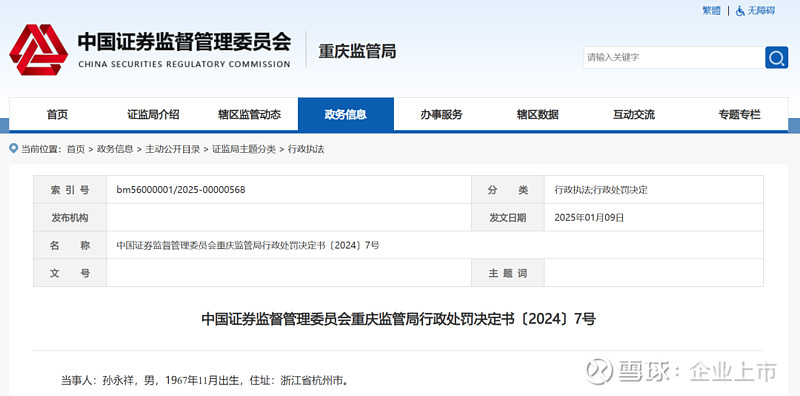Go to 主动公开目录 in the breadcrumb
Screen dimensions: 800x396
coord(172,149)
